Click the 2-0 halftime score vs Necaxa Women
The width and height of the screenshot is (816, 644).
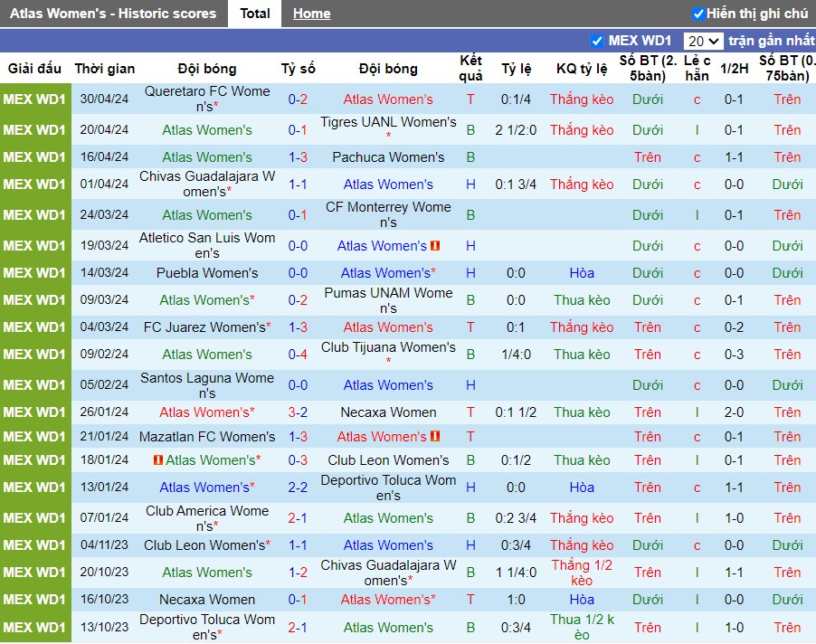[734, 412]
